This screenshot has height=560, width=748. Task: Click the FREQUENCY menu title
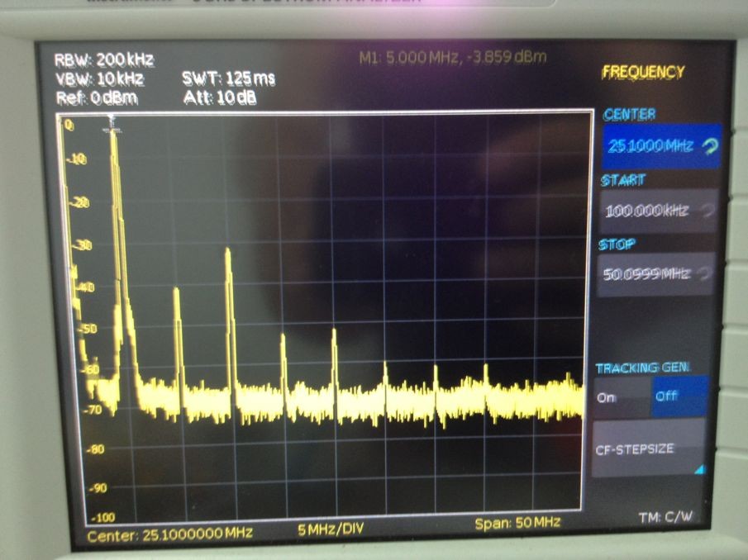tap(643, 73)
